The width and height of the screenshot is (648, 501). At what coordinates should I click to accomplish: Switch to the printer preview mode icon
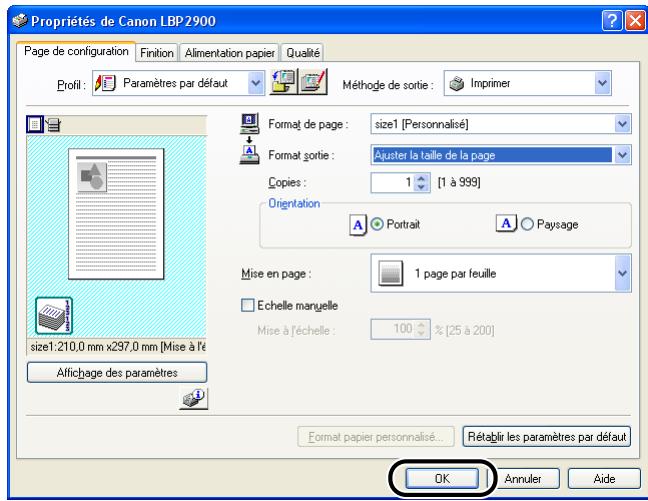[53, 124]
